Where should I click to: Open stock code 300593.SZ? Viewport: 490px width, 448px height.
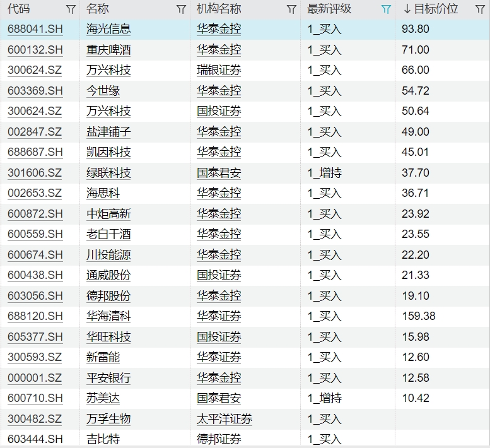[x=35, y=357]
